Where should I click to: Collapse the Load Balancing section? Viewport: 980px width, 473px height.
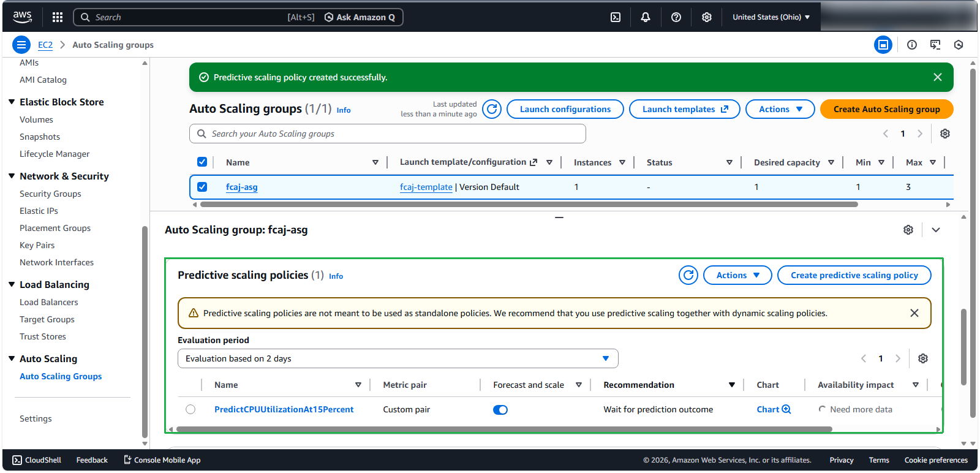[12, 284]
